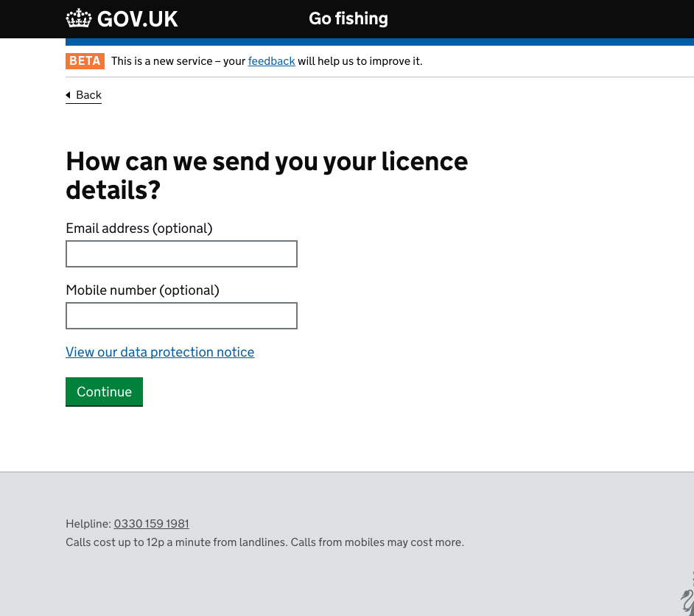694x616 pixels.
Task: Call the 0330 159 1981 helpline link
Action: tap(151, 524)
